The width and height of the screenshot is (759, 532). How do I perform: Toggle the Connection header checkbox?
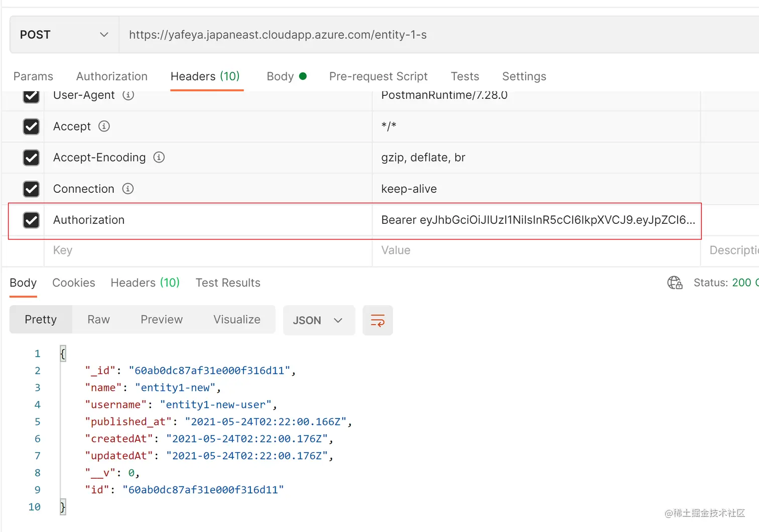point(31,189)
